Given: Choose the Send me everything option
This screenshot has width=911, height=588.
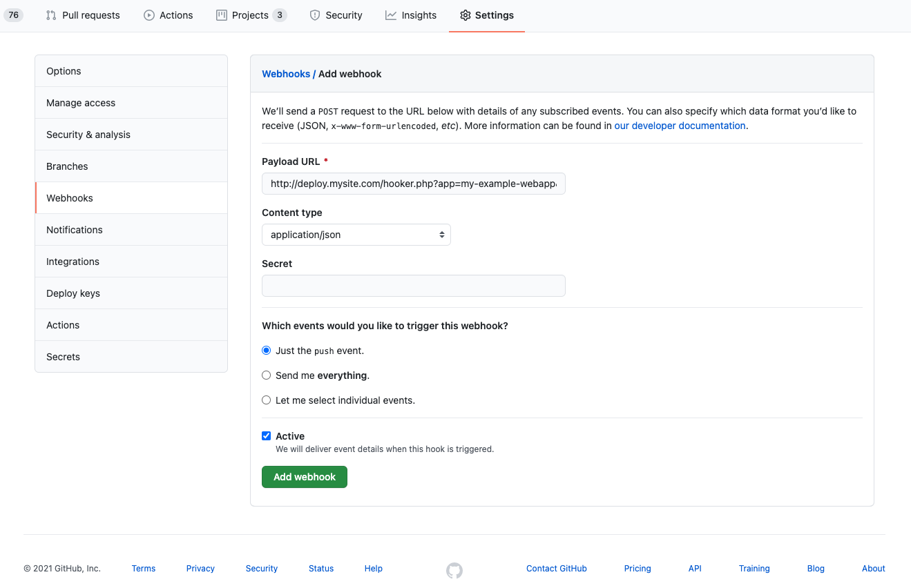Looking at the screenshot, I should click(266, 375).
